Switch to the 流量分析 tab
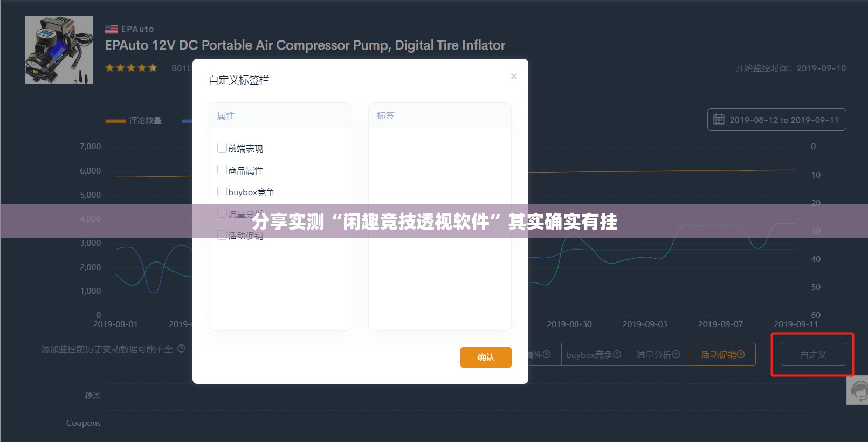The width and height of the screenshot is (868, 442). [653, 355]
